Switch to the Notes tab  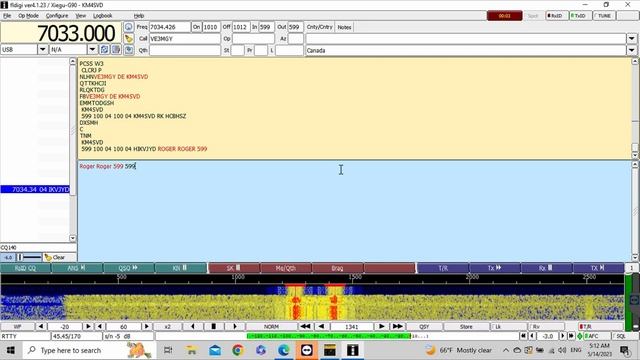(x=344, y=27)
